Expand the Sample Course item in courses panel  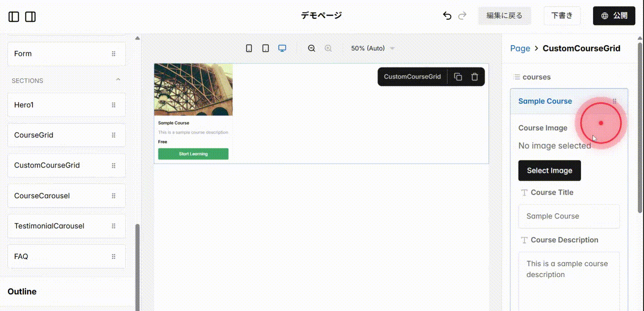(545, 101)
